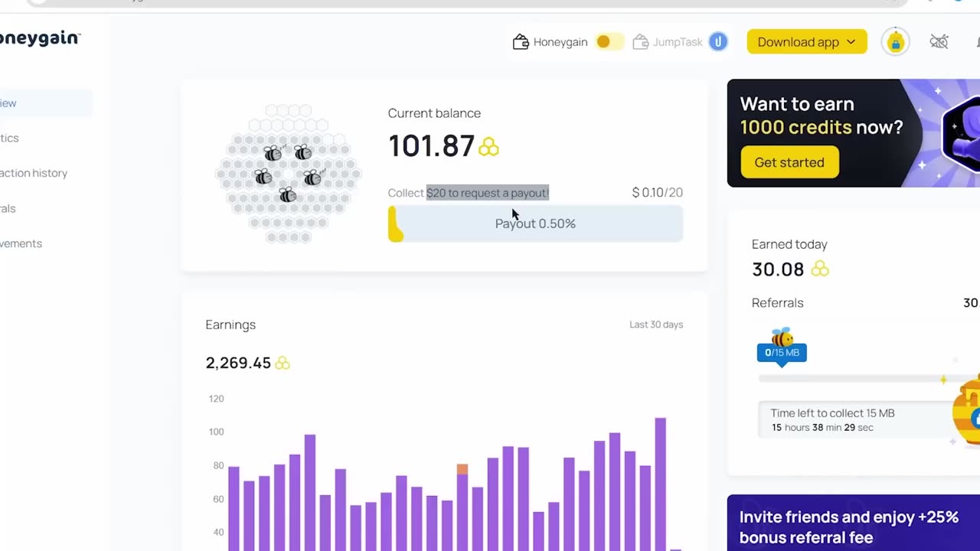Click the Honeygain wallet icon
980x551 pixels.
(521, 42)
